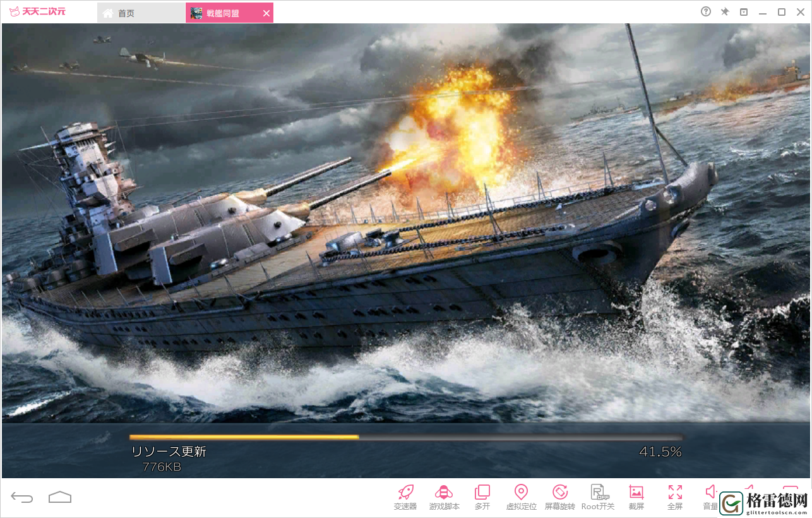Open the 变速器 speed changer tool
The height and width of the screenshot is (518, 812).
click(405, 497)
